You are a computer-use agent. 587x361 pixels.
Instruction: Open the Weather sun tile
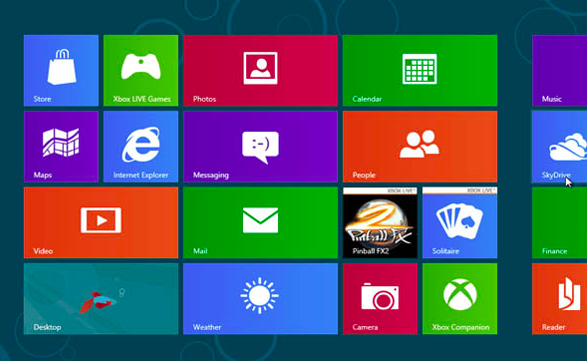[261, 298]
